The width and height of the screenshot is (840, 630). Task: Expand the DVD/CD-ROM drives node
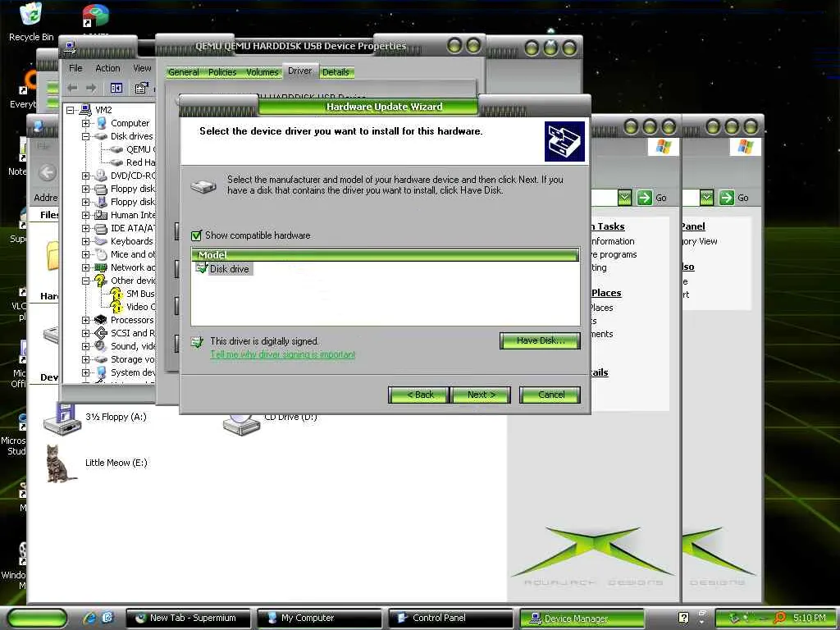tap(85, 176)
